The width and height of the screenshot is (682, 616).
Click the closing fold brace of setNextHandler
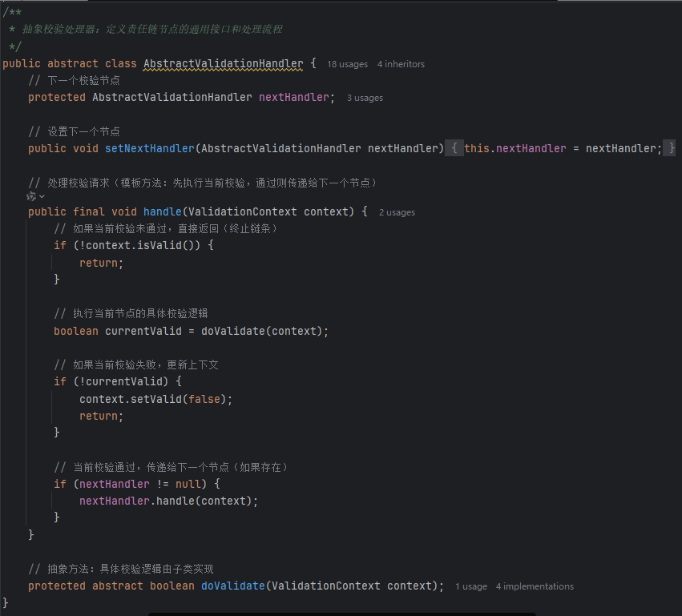pyautogui.click(x=672, y=148)
